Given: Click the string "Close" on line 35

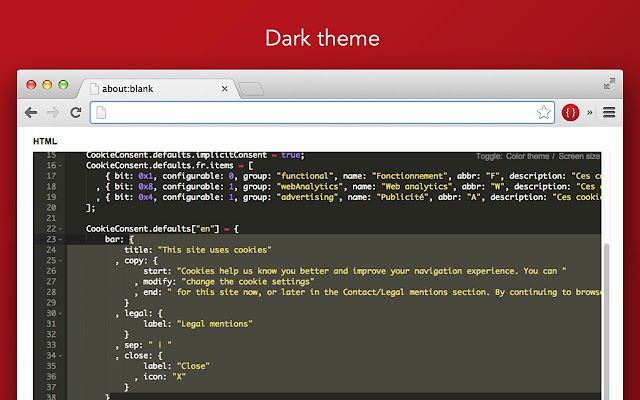Looking at the screenshot, I should 193,366.
